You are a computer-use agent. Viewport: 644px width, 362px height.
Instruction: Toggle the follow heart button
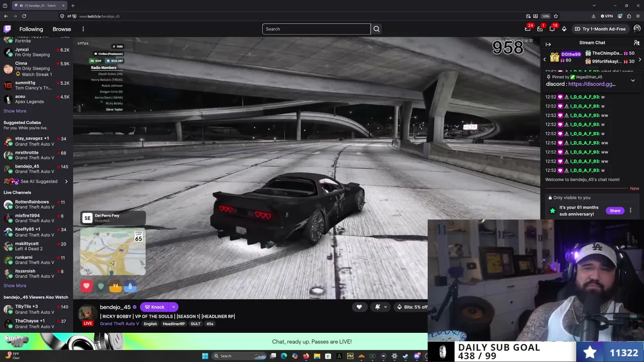click(x=359, y=307)
